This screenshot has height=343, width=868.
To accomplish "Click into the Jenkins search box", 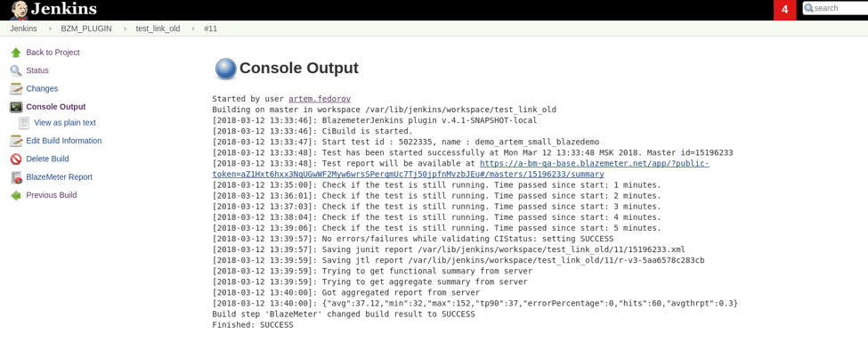I will coord(835,8).
